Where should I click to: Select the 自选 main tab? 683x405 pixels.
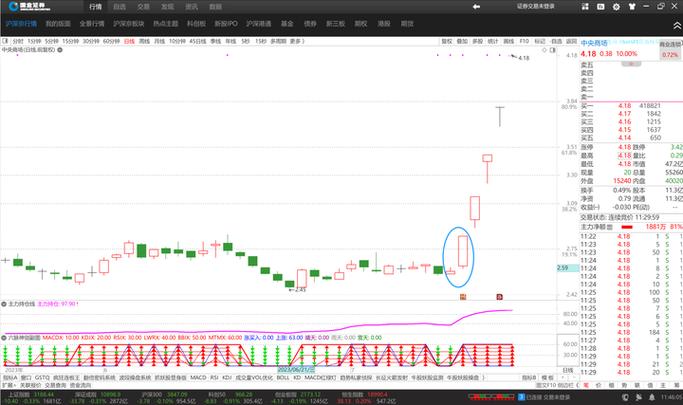(119, 7)
